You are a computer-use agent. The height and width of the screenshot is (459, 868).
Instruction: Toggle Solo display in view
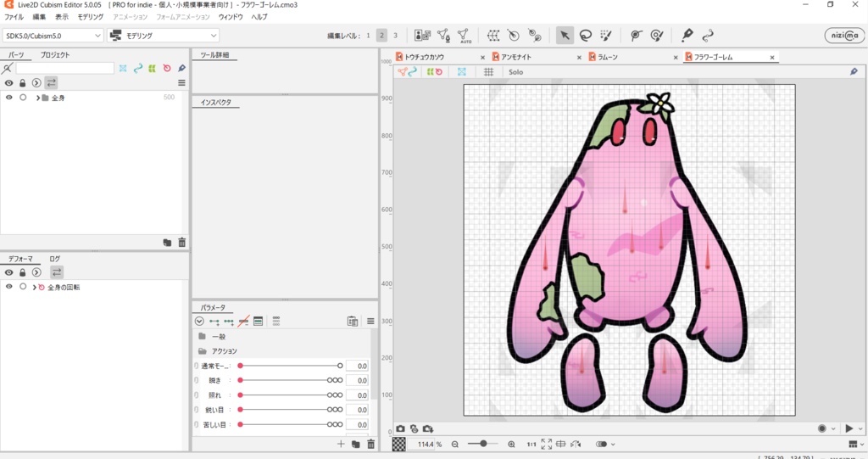[x=516, y=72]
